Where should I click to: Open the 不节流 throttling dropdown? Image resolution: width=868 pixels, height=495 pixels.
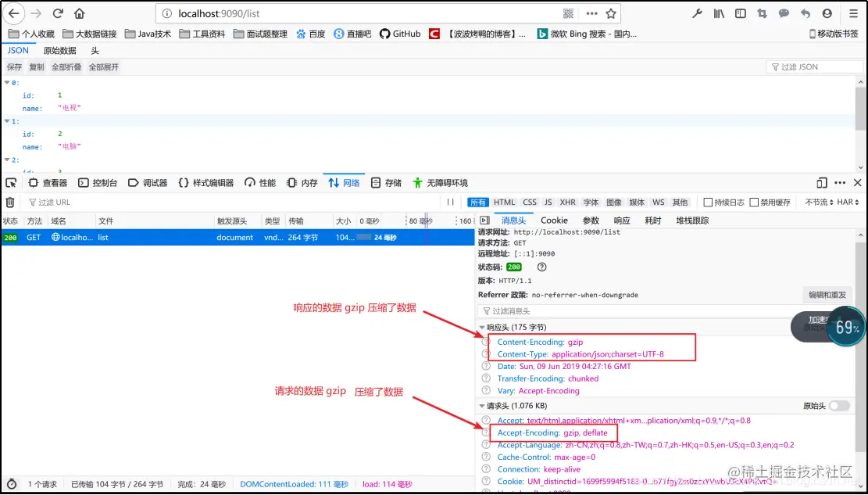click(x=820, y=203)
